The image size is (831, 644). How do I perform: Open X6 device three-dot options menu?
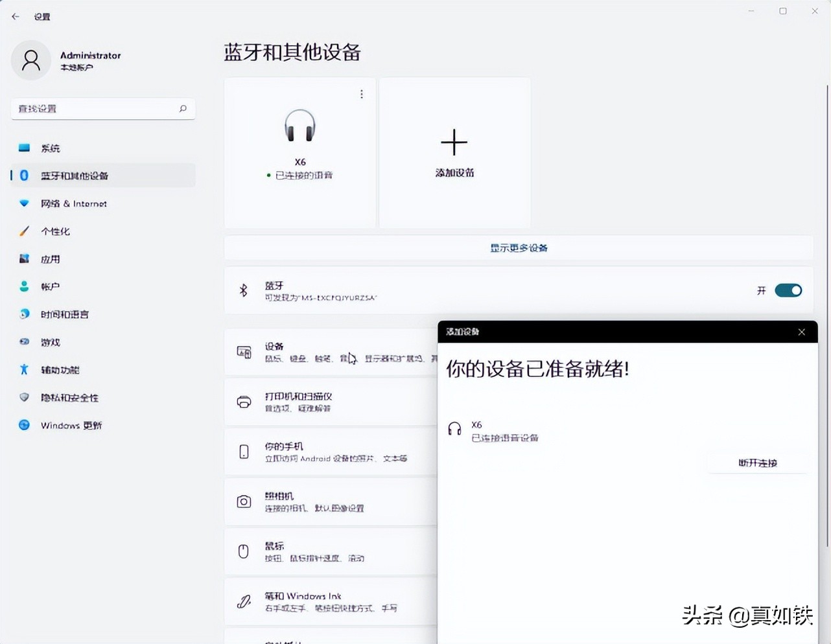361,95
